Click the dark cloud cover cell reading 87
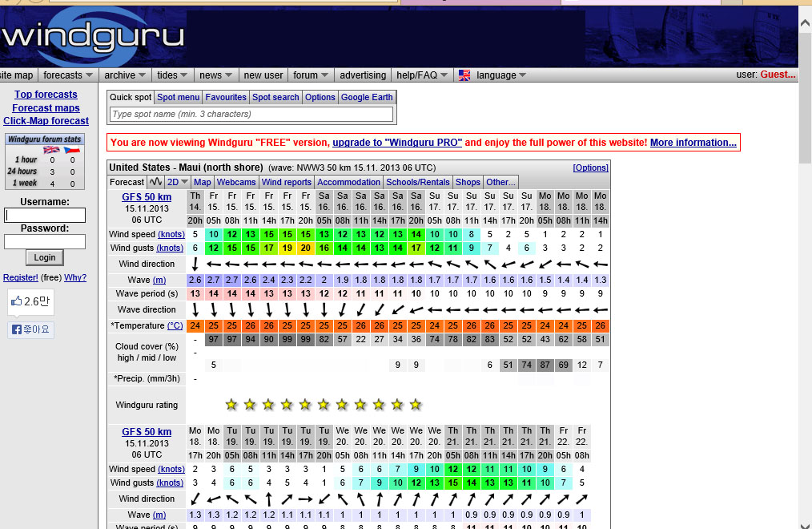The width and height of the screenshot is (812, 529). point(545,365)
